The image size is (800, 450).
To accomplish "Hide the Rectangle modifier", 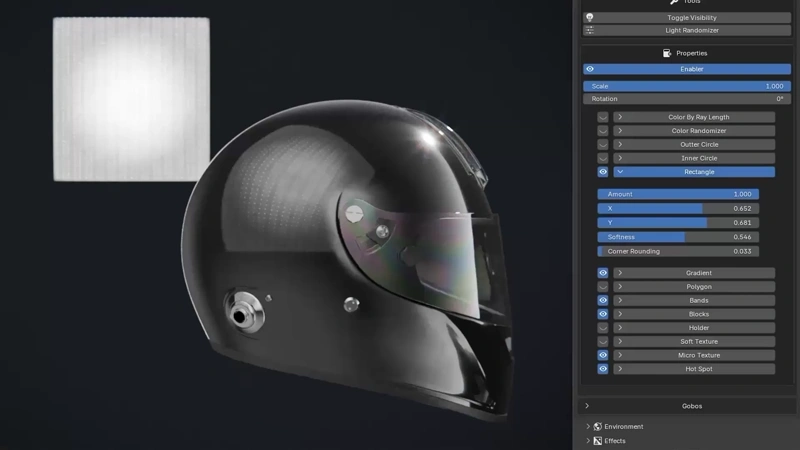I will [x=603, y=172].
